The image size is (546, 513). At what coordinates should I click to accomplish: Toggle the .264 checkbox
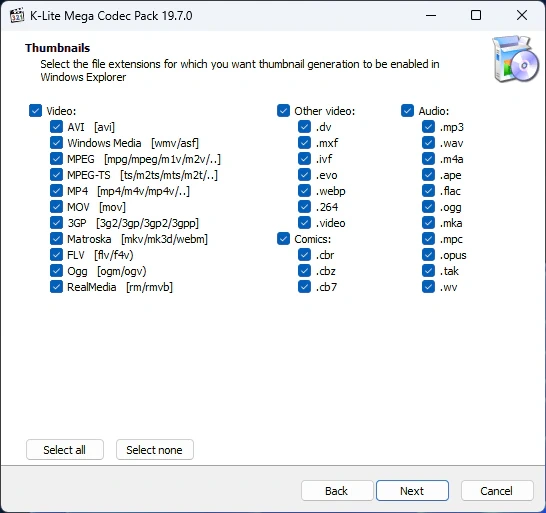click(x=304, y=207)
